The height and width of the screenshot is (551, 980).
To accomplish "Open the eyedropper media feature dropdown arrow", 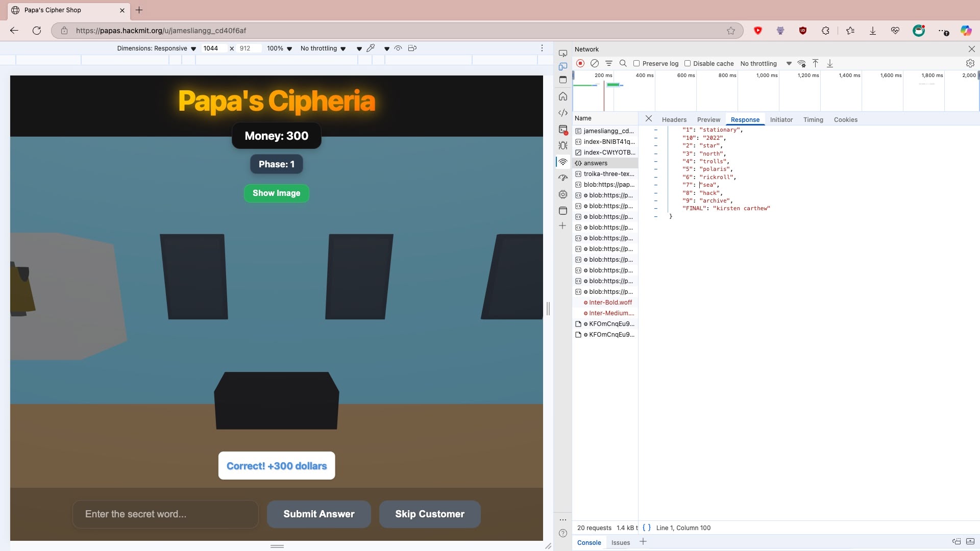I will pos(386,48).
